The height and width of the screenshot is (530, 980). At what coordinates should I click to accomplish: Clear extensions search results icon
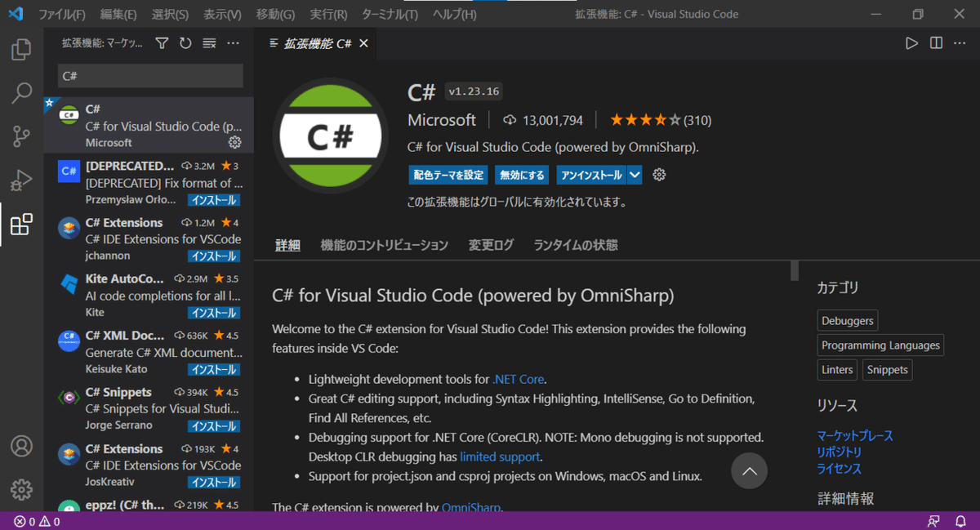pos(209,43)
